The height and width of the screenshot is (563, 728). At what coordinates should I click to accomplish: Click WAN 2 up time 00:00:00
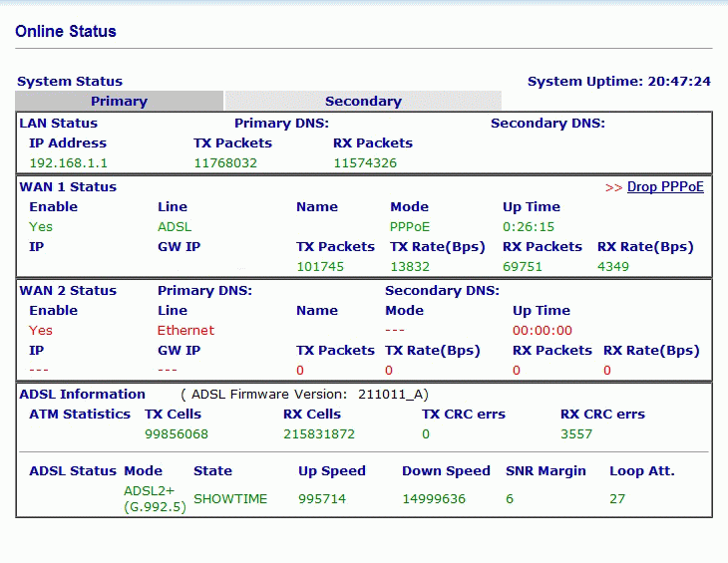tap(543, 330)
